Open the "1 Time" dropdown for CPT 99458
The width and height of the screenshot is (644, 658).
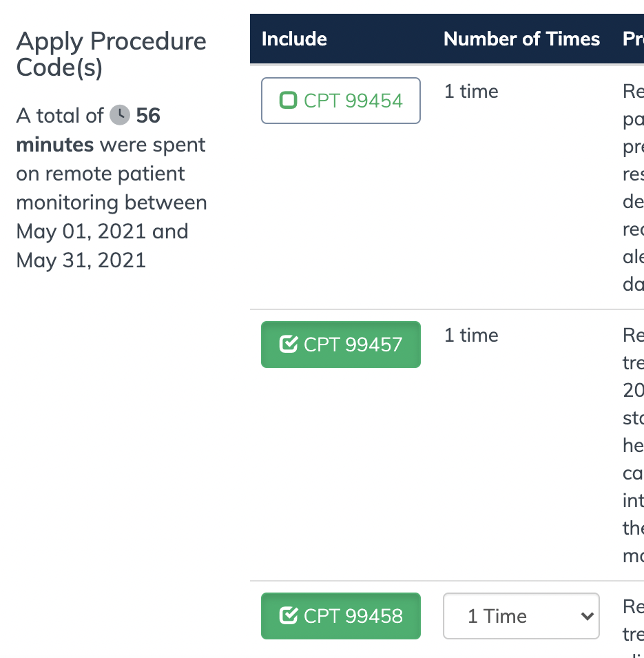tap(521, 616)
